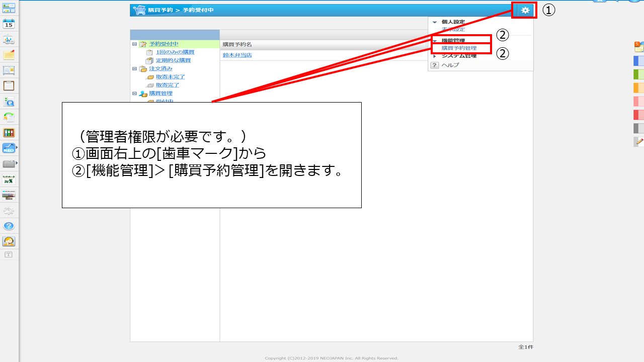The image size is (644, 362).
Task: Open the picture board icon in left sidebar
Action: [9, 70]
